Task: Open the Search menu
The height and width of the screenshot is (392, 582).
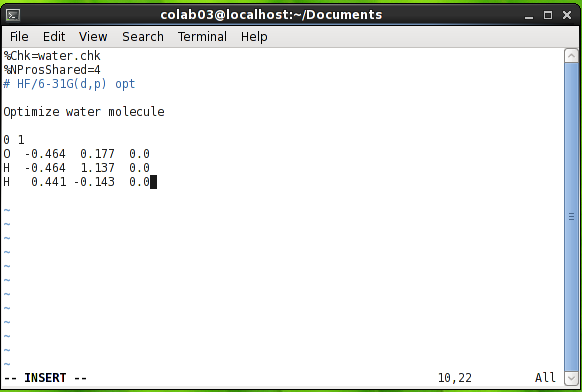Action: click(143, 37)
